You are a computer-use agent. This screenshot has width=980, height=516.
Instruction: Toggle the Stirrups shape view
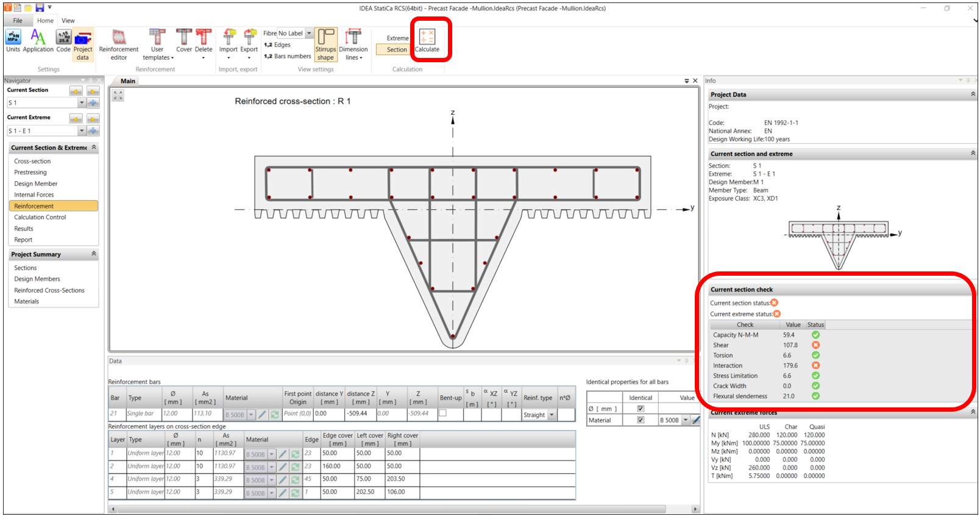[325, 44]
